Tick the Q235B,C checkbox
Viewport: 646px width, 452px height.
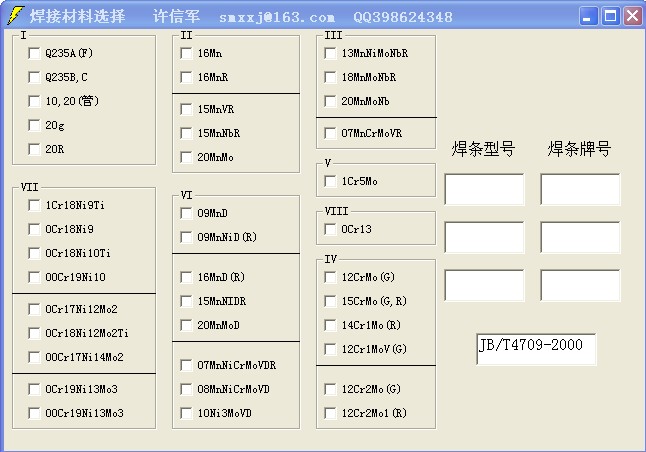click(x=34, y=77)
